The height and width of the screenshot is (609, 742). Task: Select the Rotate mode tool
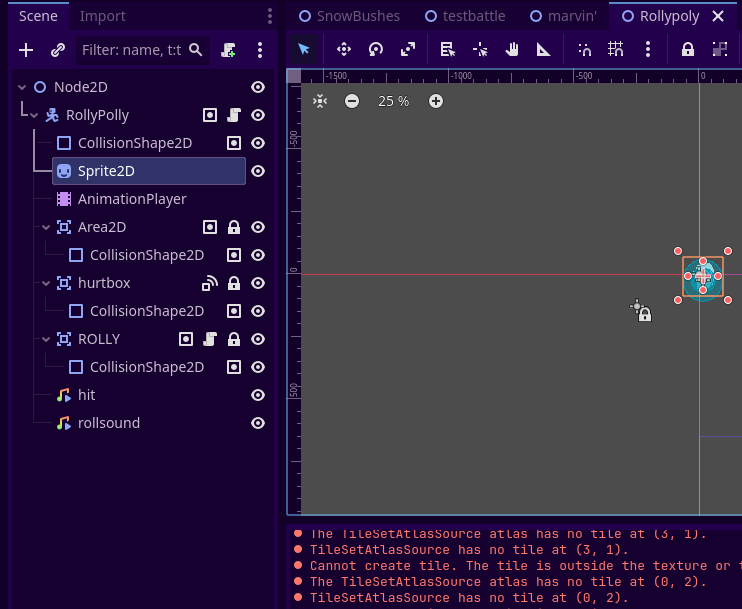[x=376, y=49]
